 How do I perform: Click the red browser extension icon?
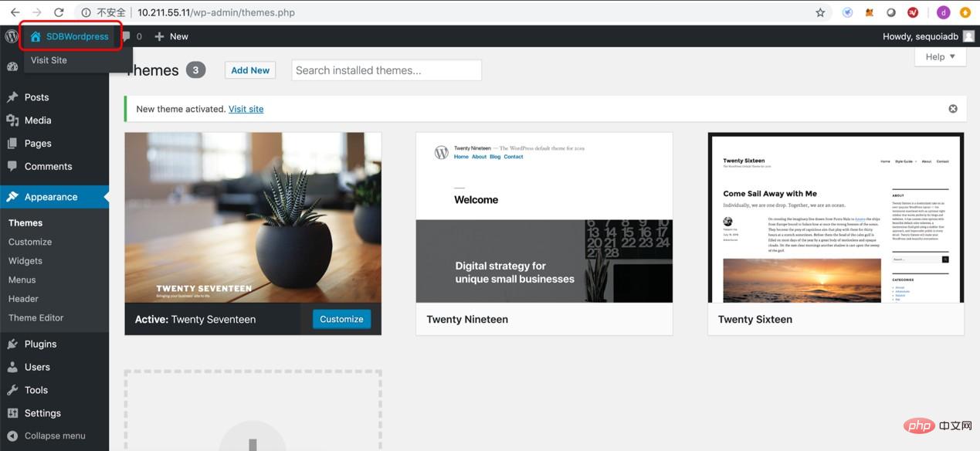click(x=913, y=12)
